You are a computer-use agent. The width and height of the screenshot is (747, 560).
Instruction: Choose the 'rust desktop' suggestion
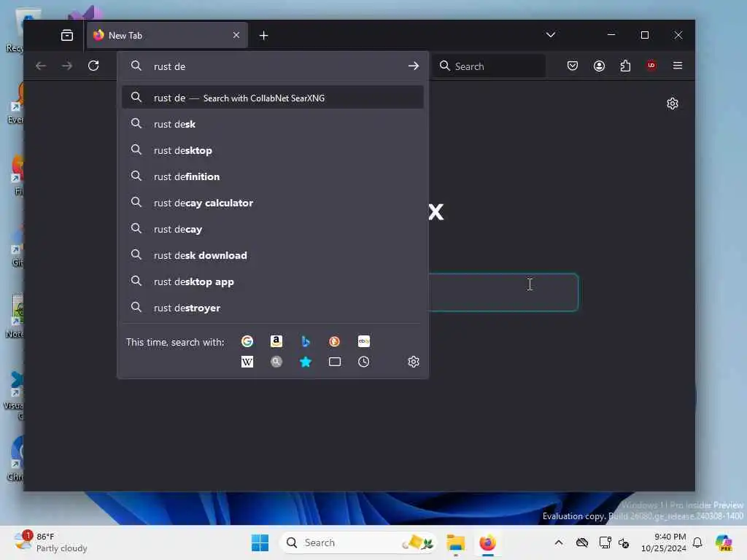pyautogui.click(x=273, y=150)
